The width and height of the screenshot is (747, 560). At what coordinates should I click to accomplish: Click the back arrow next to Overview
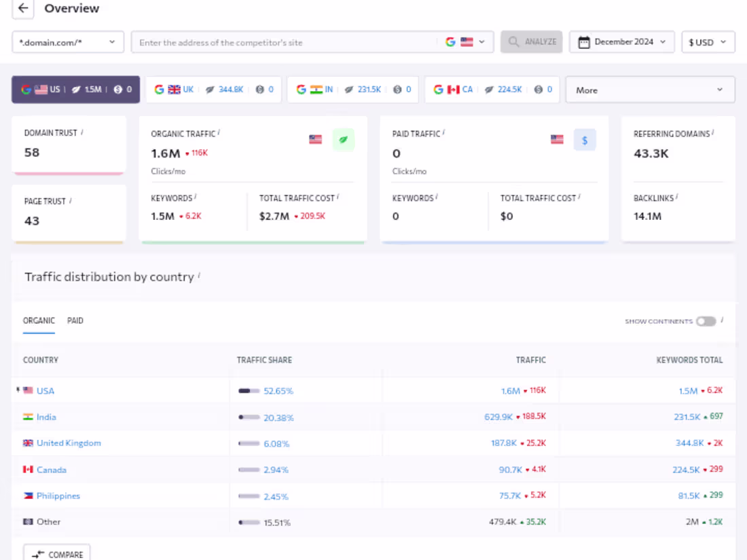[23, 9]
